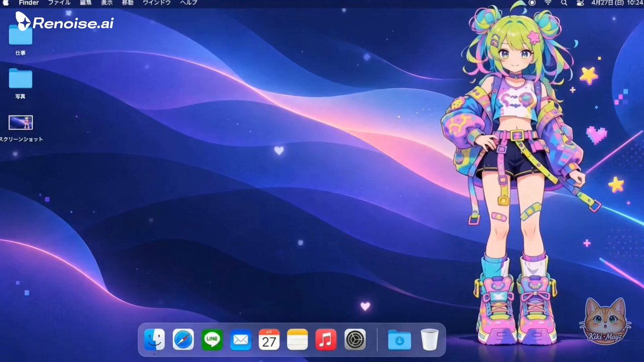This screenshot has width=644, height=362.
Task: Select the 写真 folder on desktop
Action: [x=20, y=78]
